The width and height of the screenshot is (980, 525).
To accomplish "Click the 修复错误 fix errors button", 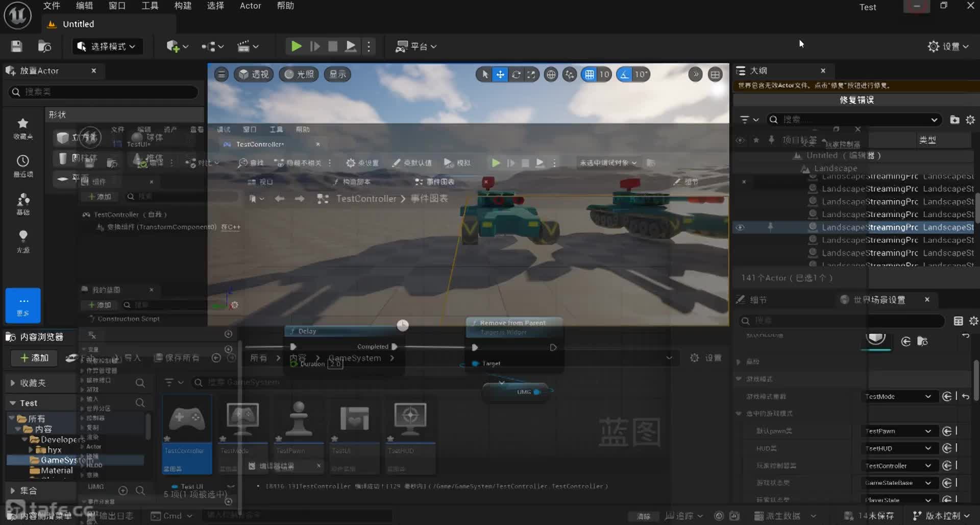I will [856, 100].
